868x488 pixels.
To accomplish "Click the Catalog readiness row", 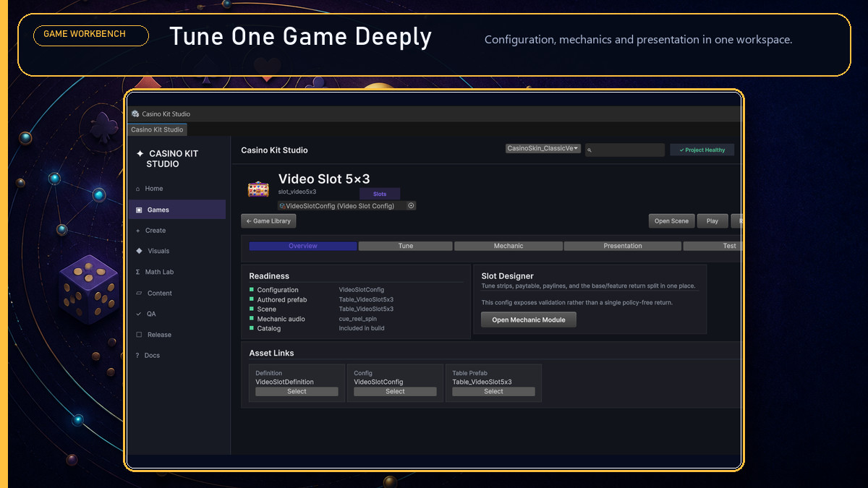I will coord(355,328).
